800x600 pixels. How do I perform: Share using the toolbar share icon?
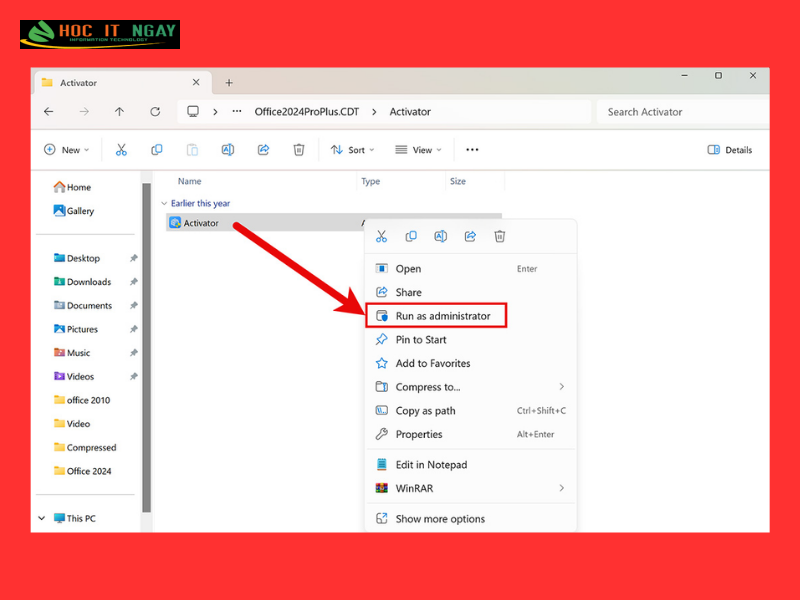(x=263, y=149)
